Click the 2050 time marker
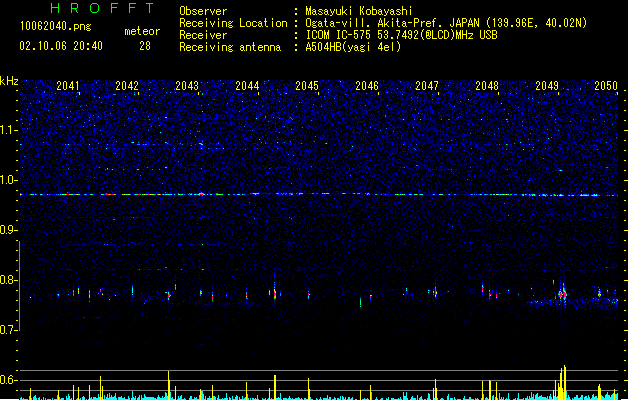The image size is (629, 400). [x=606, y=86]
